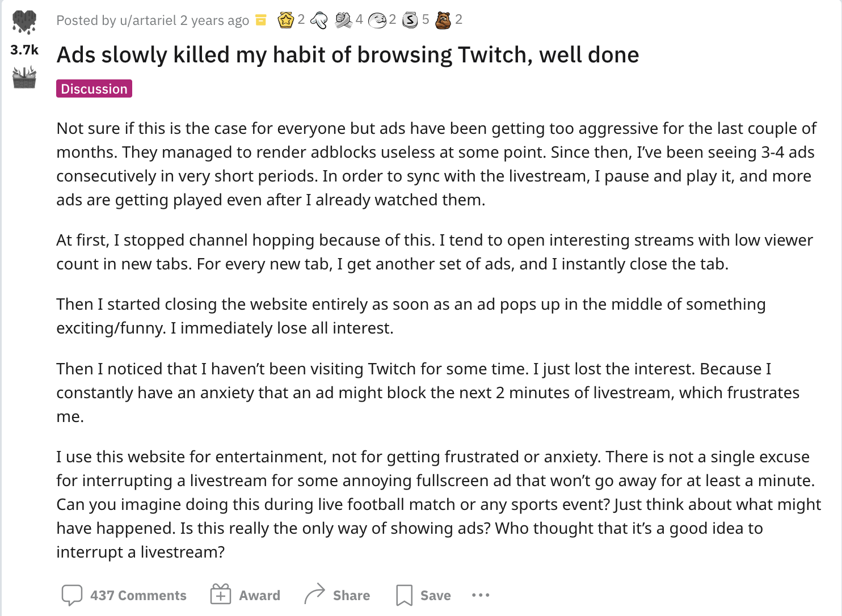Filter by the Discussion flair tag

pos(94,88)
